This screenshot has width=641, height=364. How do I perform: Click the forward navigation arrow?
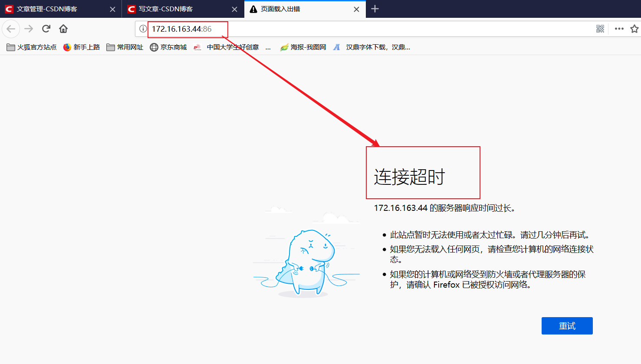click(x=28, y=29)
